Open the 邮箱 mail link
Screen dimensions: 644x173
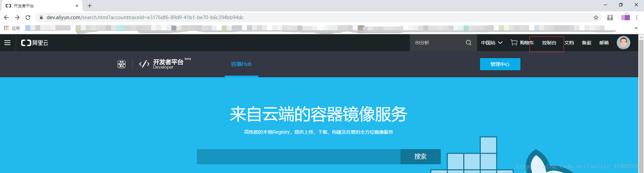604,43
